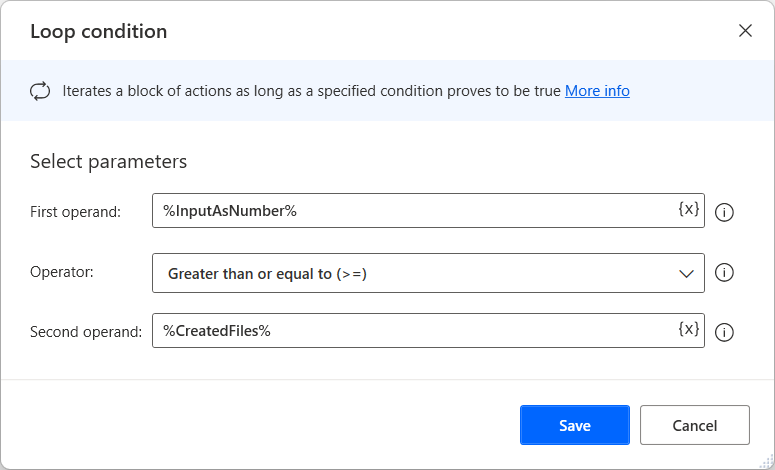Close the Loop condition dialog
The height and width of the screenshot is (470, 775).
745,31
